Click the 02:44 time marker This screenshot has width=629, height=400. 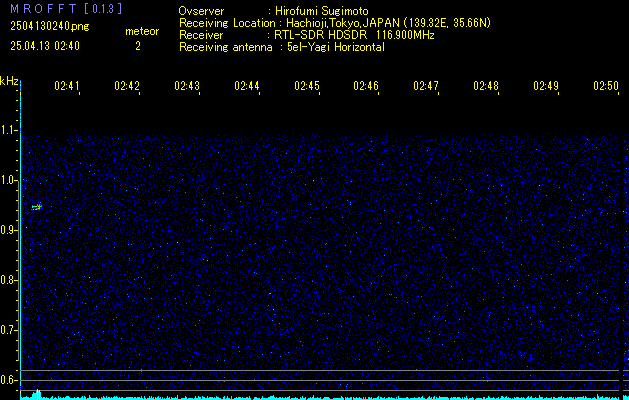coord(247,86)
